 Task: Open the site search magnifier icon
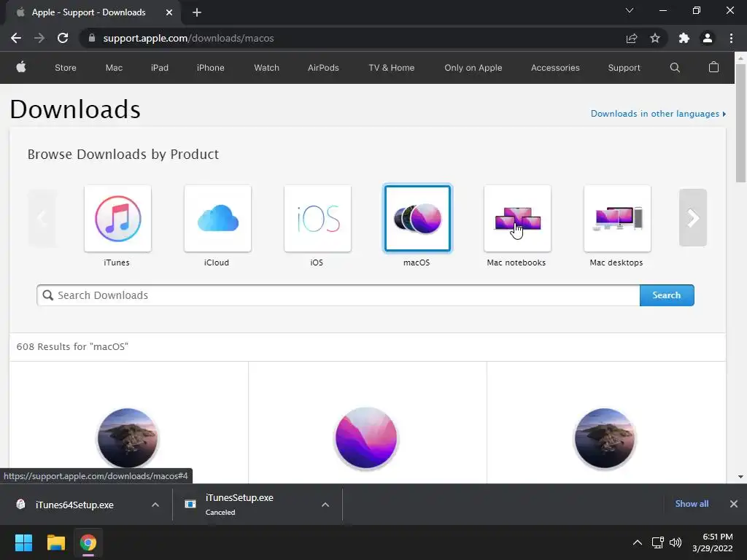tap(675, 68)
